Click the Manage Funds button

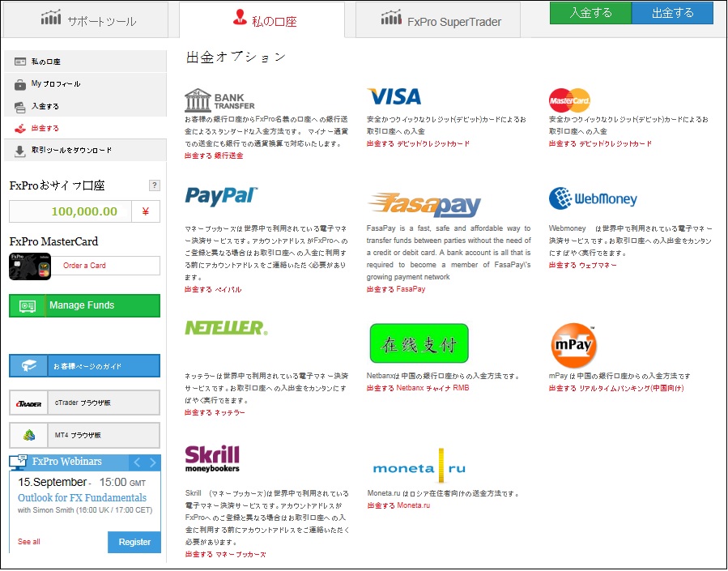(84, 306)
